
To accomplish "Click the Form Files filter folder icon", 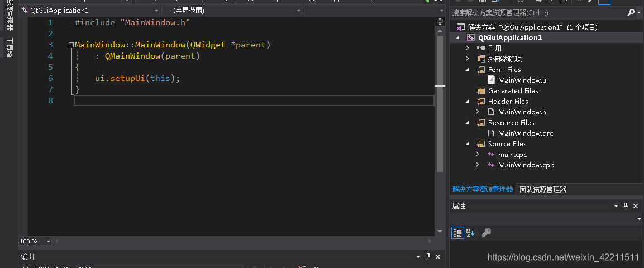I will (481, 70).
